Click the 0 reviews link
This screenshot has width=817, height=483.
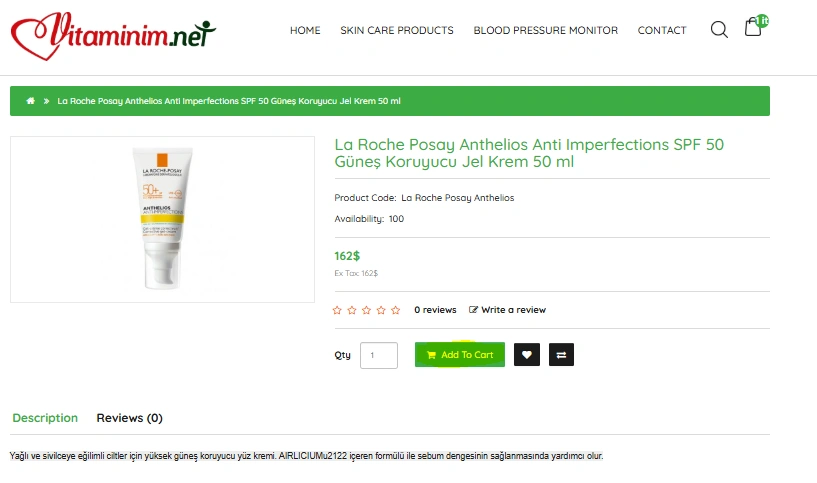[x=435, y=309]
